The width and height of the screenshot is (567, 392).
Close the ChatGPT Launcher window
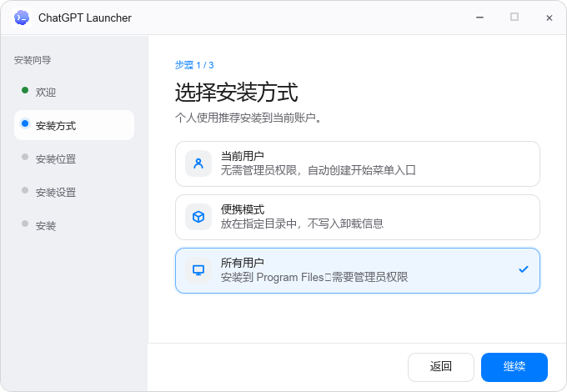tap(549, 18)
